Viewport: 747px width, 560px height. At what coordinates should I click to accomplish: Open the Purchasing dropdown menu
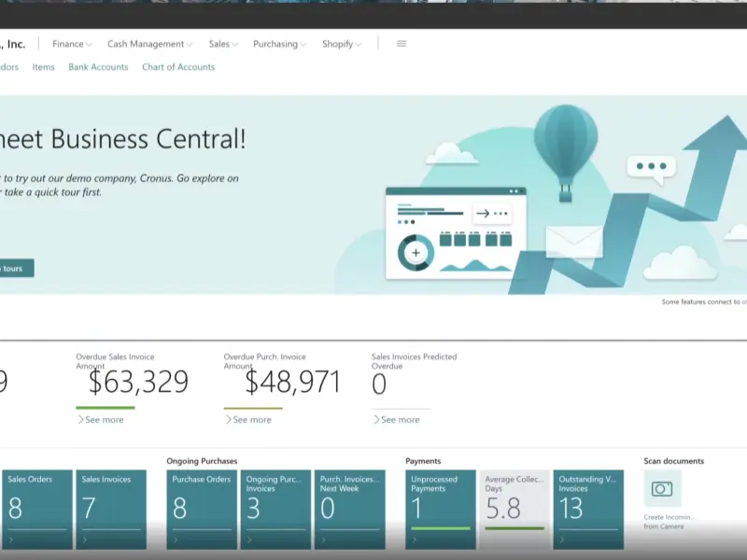click(279, 44)
